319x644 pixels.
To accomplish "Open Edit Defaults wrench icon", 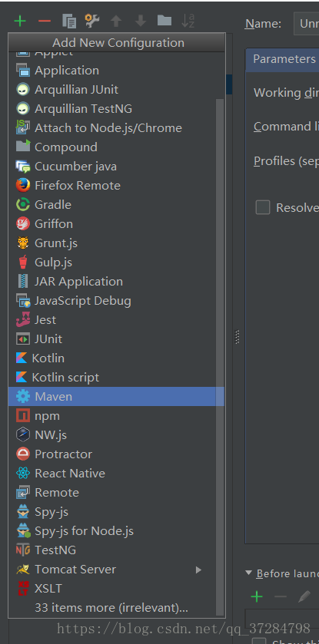I will pyautogui.click(x=92, y=20).
